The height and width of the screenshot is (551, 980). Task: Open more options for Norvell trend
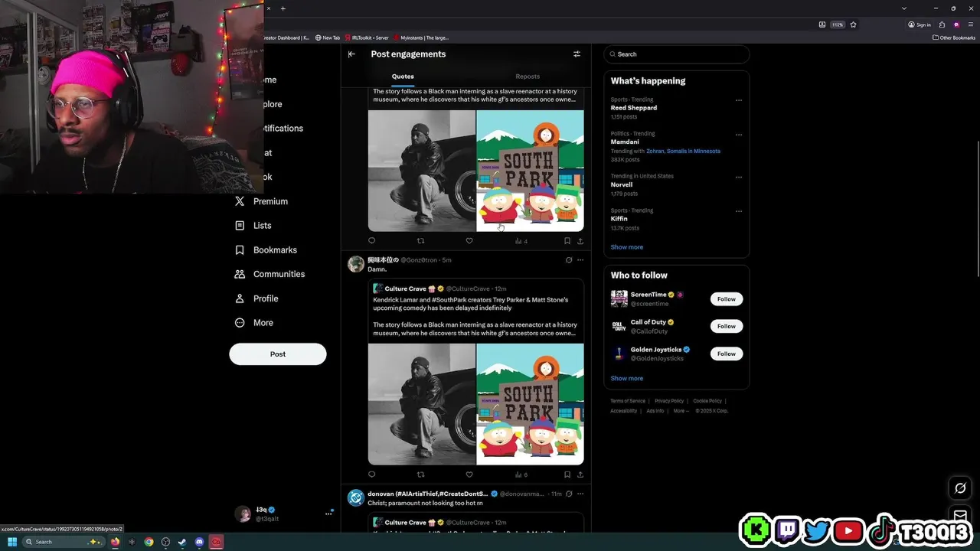click(739, 177)
